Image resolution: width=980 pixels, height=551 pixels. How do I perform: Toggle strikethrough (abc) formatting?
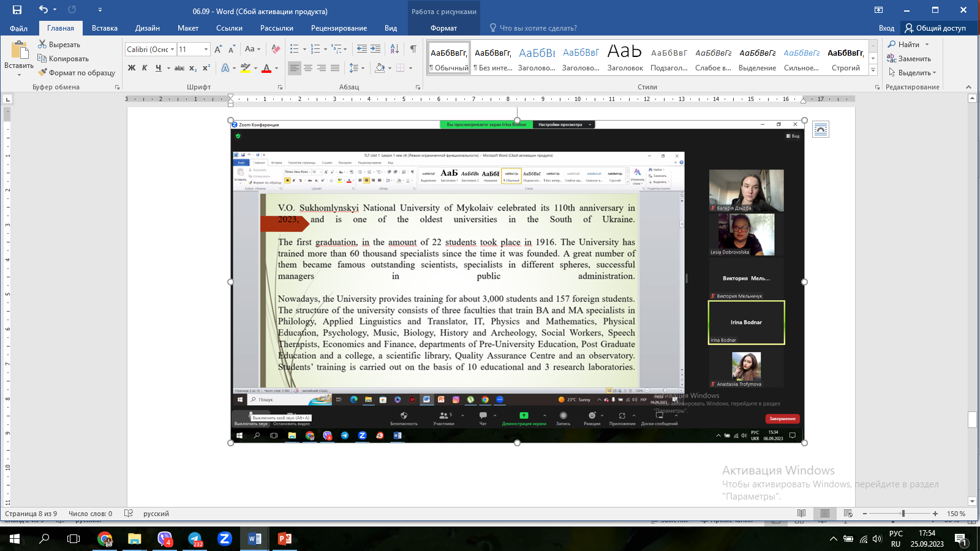click(179, 68)
